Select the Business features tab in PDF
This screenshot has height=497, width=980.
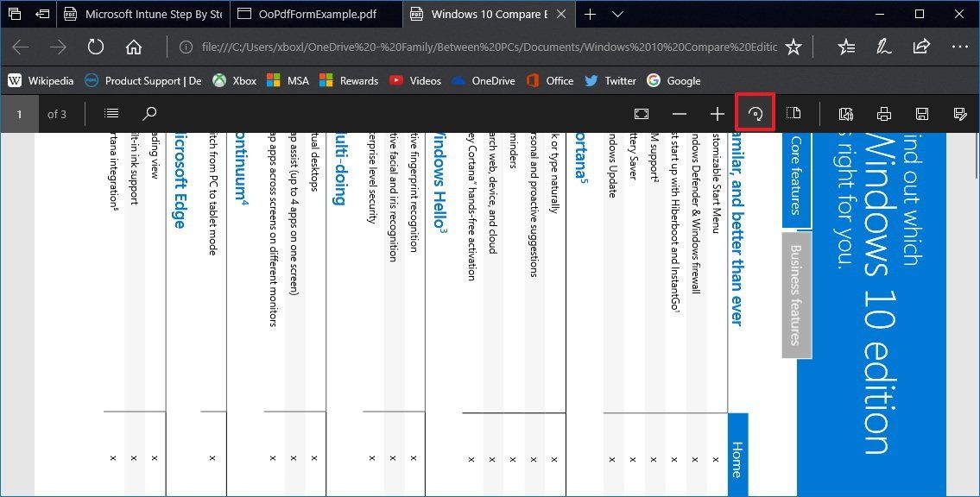[795, 295]
